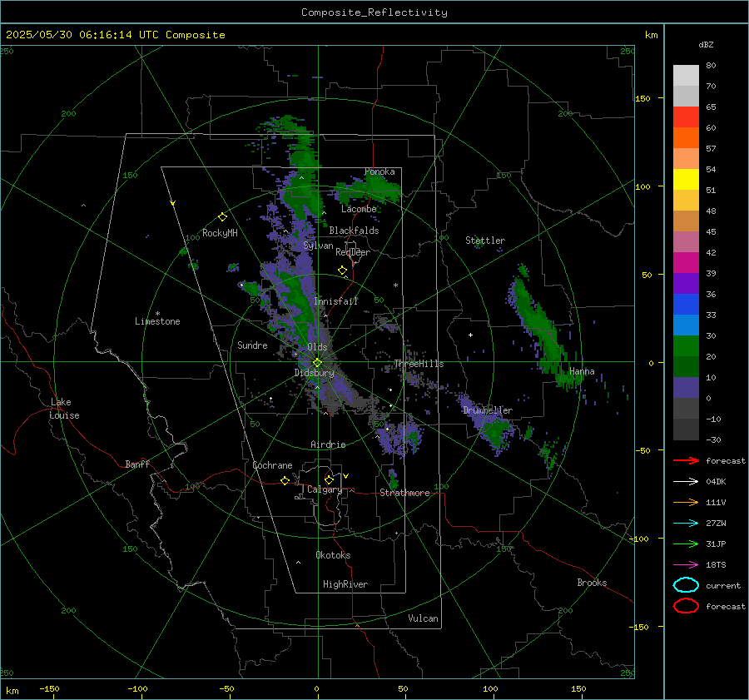
Task: Click the Lake Louise label
Action: [x=64, y=409]
